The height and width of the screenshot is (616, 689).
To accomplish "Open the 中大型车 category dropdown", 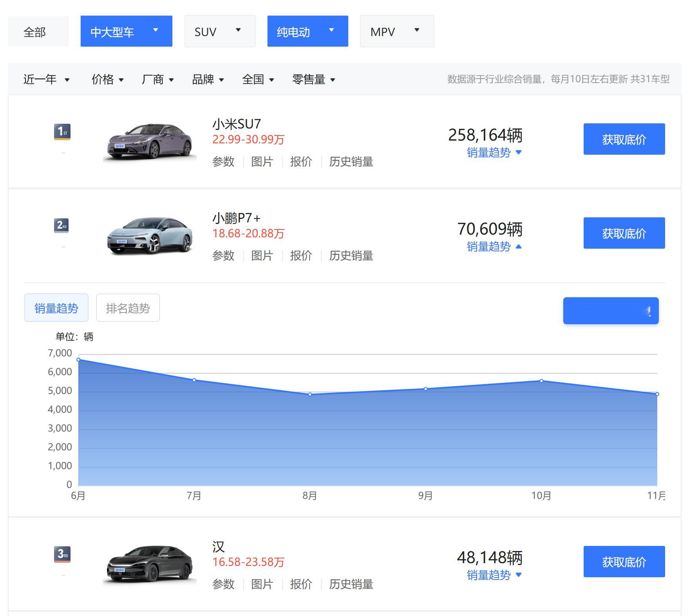I will tap(127, 31).
